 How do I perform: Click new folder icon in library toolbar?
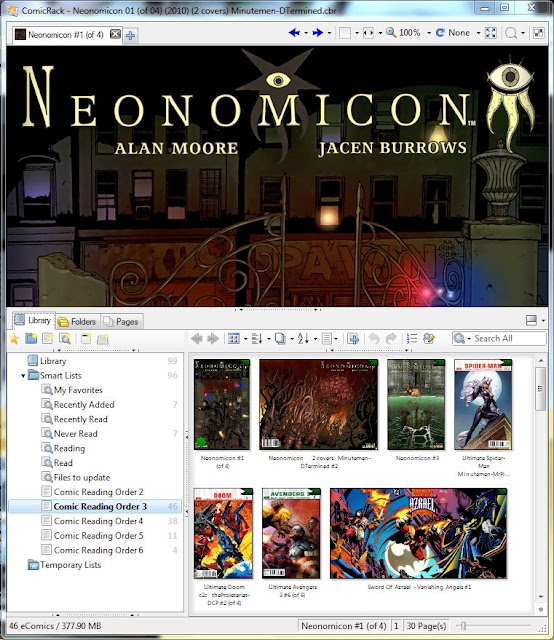31,338
